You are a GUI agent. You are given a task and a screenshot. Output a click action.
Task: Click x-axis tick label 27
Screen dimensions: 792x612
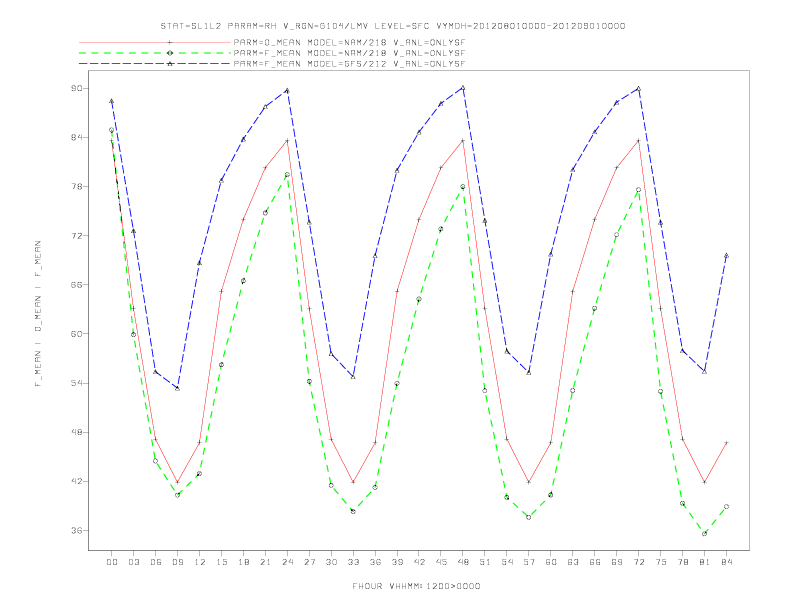click(x=310, y=562)
